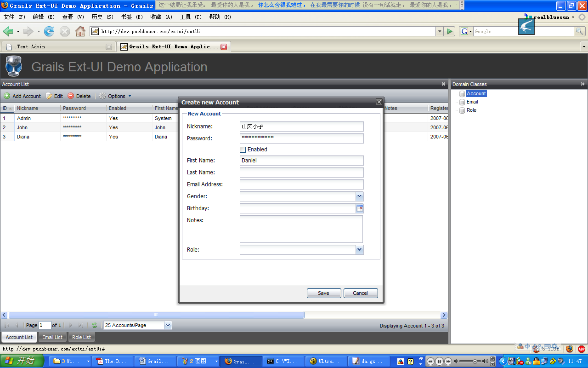
Task: Go to first page using paging arrow
Action: pos(7,325)
